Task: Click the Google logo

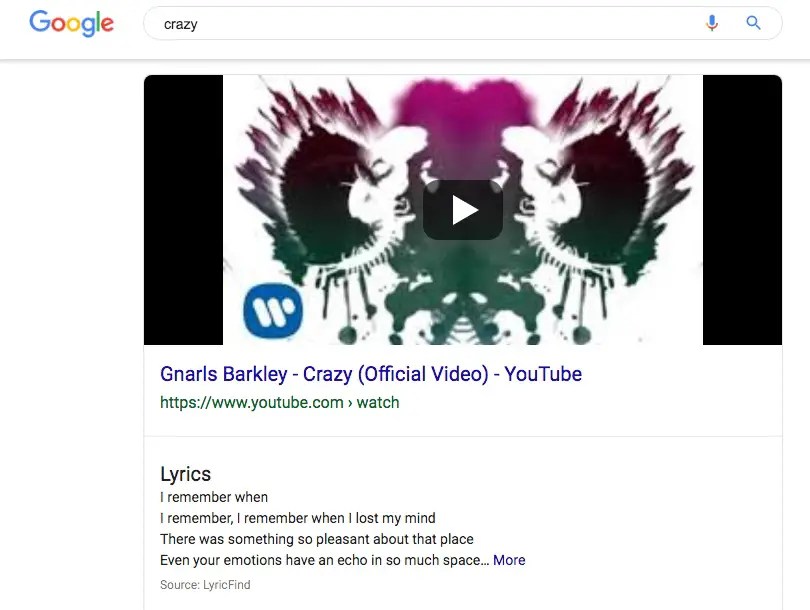Action: pyautogui.click(x=71, y=23)
